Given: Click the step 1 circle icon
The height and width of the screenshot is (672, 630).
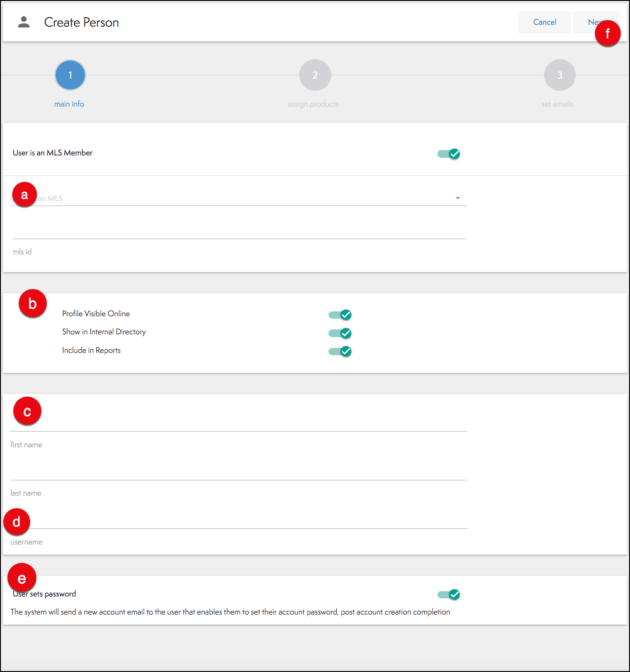Looking at the screenshot, I should [x=70, y=75].
